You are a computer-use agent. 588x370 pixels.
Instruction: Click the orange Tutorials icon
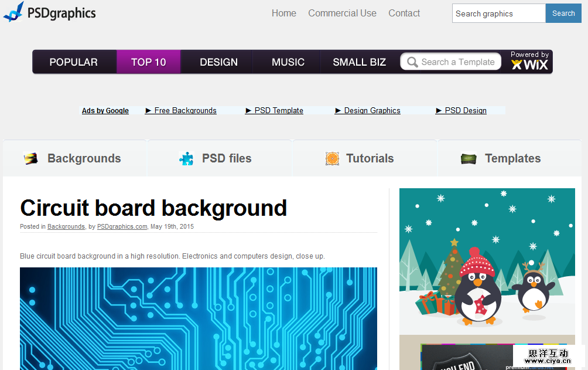(x=332, y=158)
